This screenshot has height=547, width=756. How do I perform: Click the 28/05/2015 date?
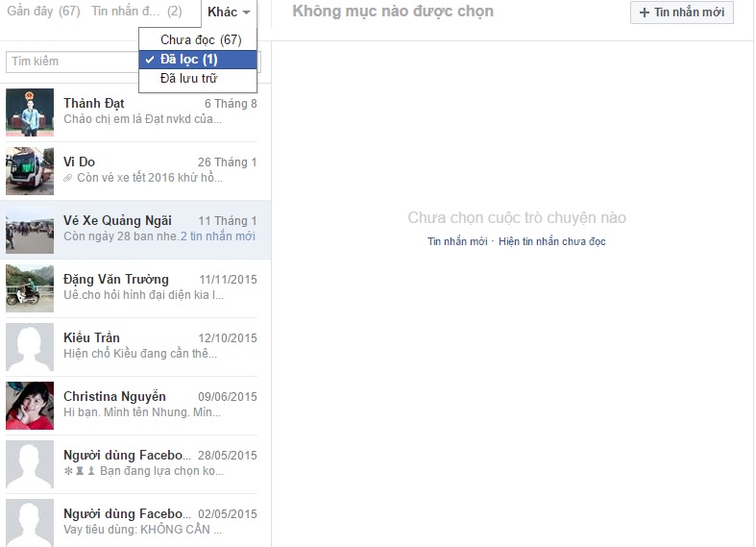[x=228, y=456]
